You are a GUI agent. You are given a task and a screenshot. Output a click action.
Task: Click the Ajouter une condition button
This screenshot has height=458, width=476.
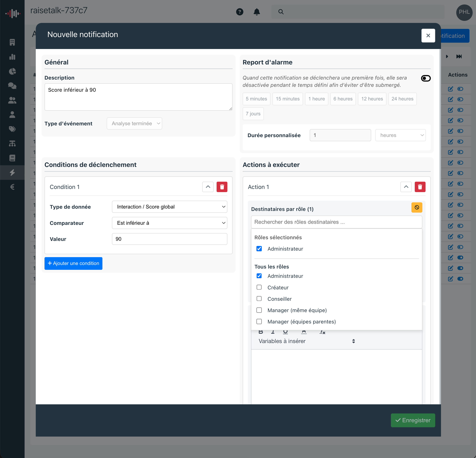[x=73, y=263]
